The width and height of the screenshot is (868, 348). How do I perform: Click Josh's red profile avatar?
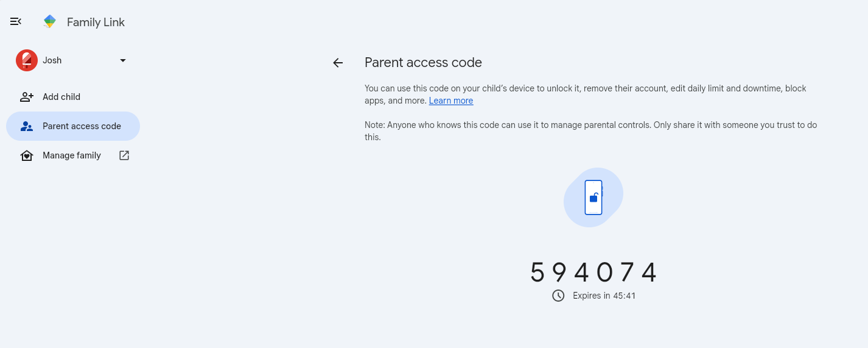tap(27, 60)
